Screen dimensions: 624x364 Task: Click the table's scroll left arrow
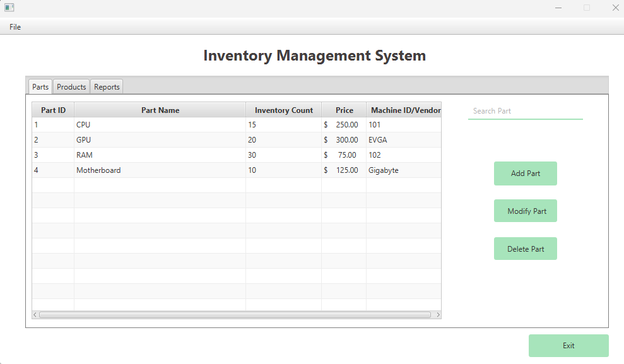35,315
